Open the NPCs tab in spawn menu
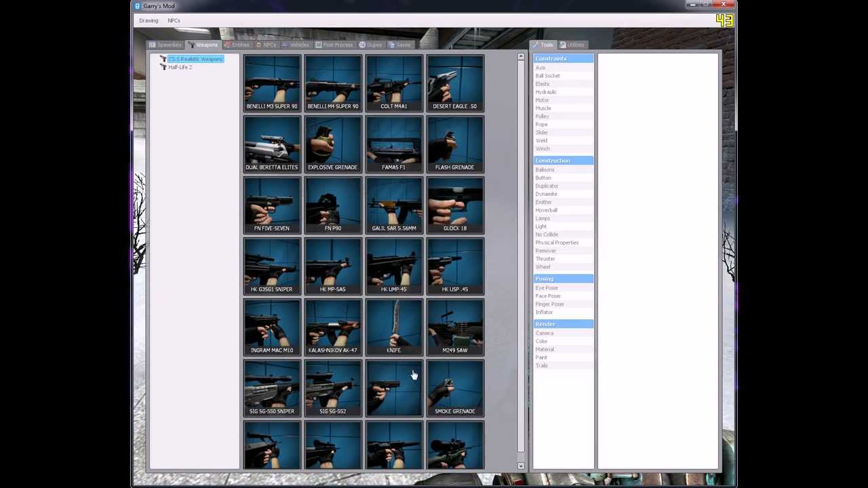 267,45
